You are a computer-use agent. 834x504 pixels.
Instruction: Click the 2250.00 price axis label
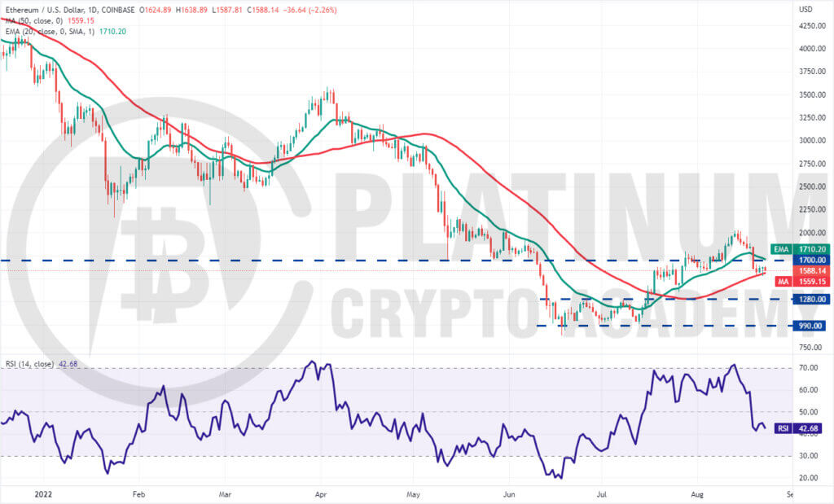(x=812, y=209)
